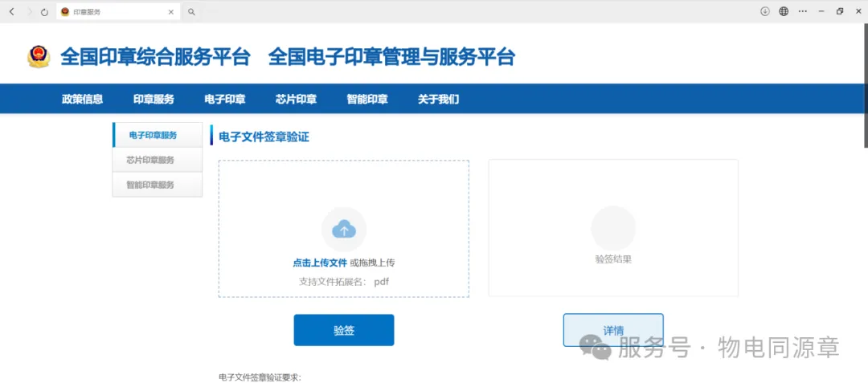
Task: Open the 智能印章 navigation item
Action: tap(367, 100)
